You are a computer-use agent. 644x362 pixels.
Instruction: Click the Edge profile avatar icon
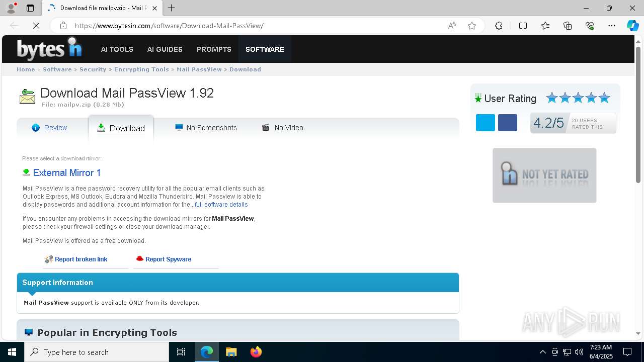(x=11, y=8)
